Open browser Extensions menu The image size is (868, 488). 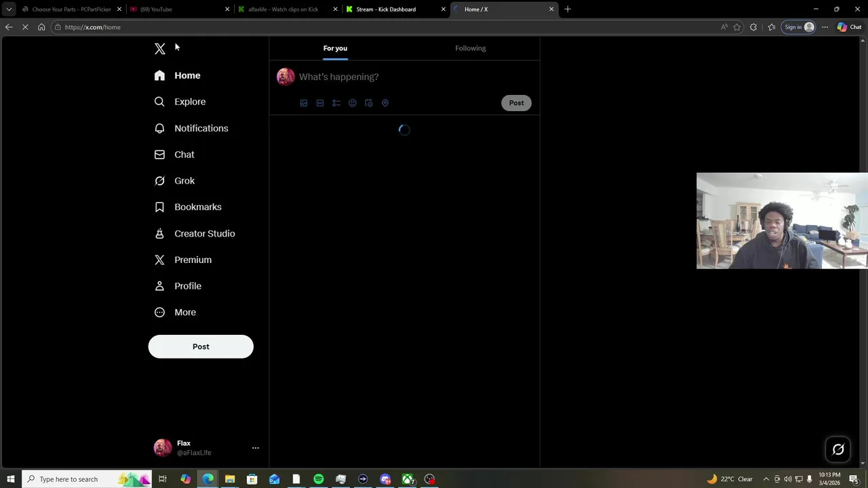point(753,27)
